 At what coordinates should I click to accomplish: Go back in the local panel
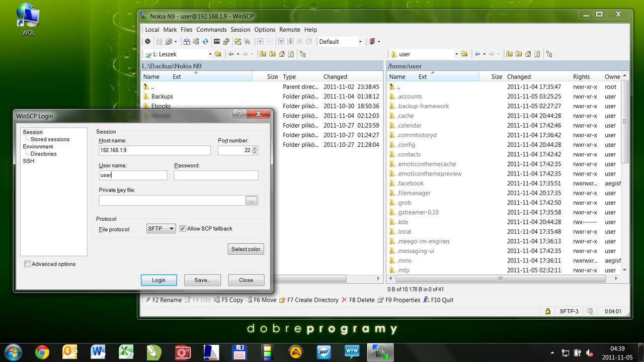click(x=231, y=54)
